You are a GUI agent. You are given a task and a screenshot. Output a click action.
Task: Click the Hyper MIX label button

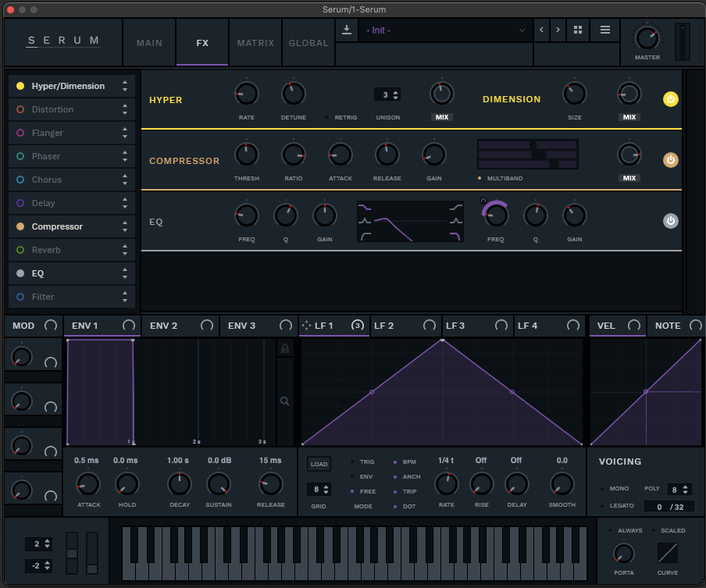[x=442, y=117]
